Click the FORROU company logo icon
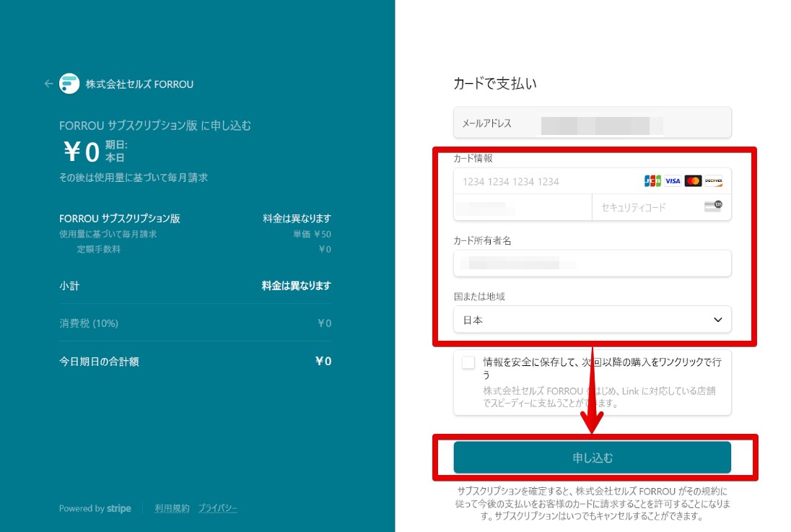 click(x=69, y=84)
